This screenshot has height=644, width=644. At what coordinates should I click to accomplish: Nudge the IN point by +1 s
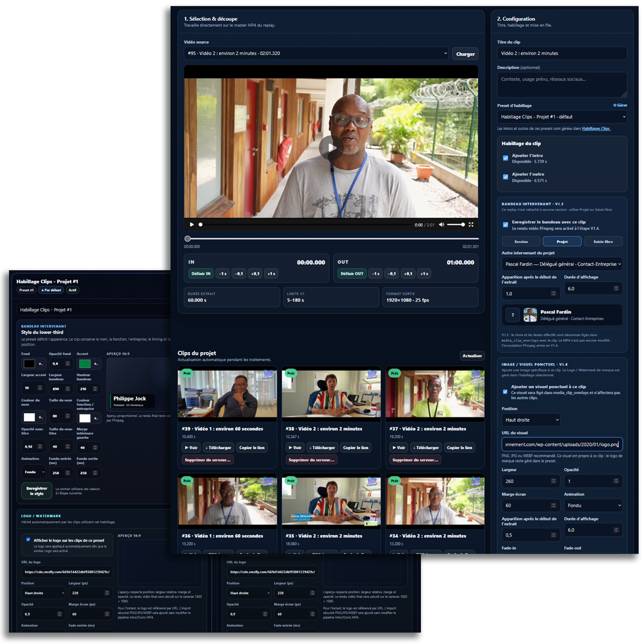pyautogui.click(x=271, y=274)
